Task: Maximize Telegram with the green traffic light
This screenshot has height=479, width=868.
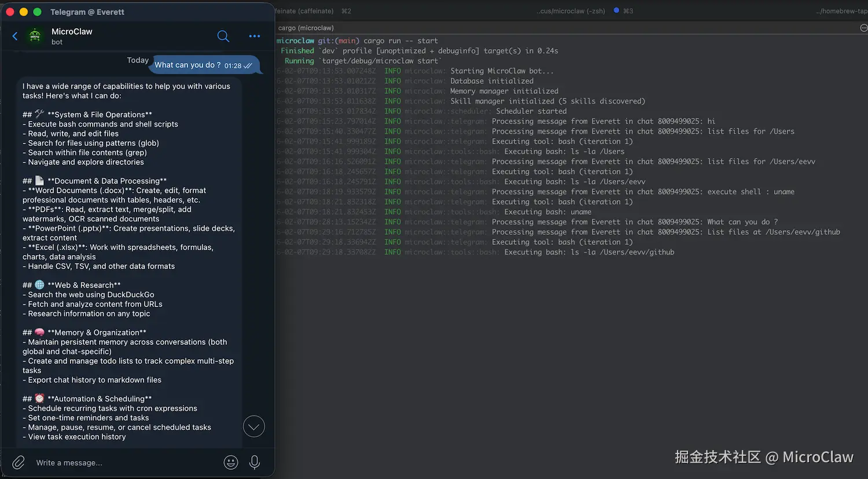Action: click(x=36, y=11)
